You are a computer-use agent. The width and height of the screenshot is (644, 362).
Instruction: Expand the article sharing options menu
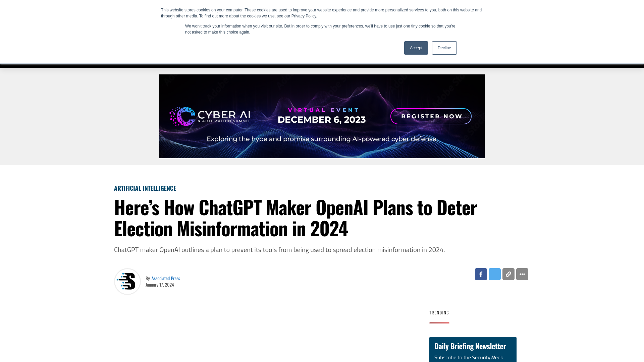(x=522, y=274)
